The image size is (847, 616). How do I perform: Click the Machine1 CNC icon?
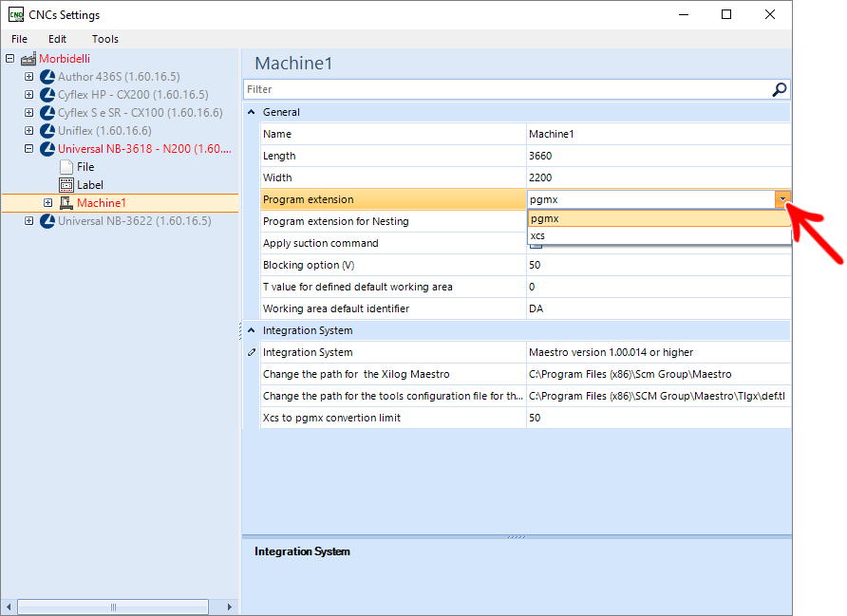pos(66,203)
